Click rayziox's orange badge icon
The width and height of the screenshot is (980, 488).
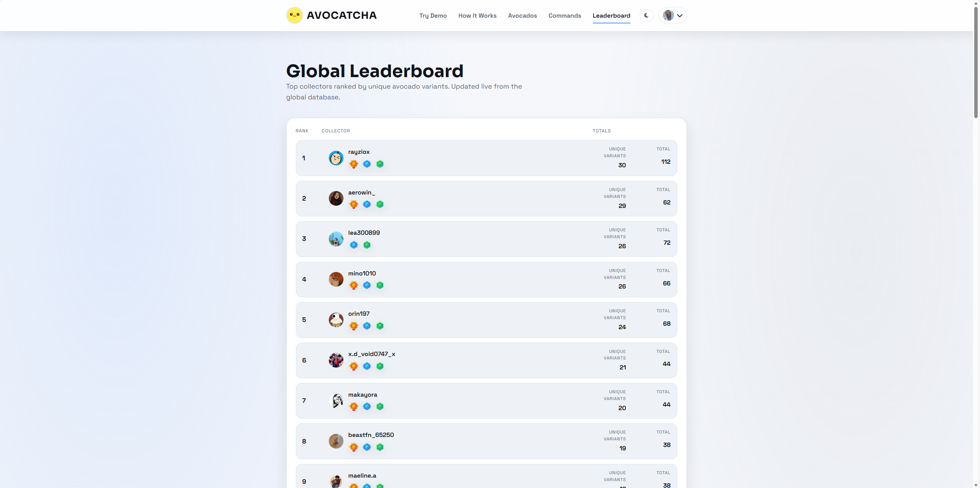pyautogui.click(x=354, y=164)
